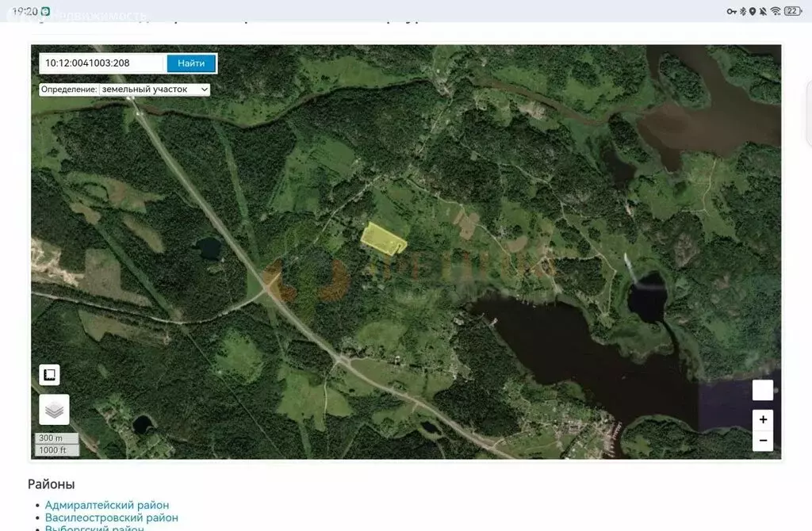Tap the Wi-Fi status icon
The height and width of the screenshot is (531, 812).
click(x=775, y=11)
